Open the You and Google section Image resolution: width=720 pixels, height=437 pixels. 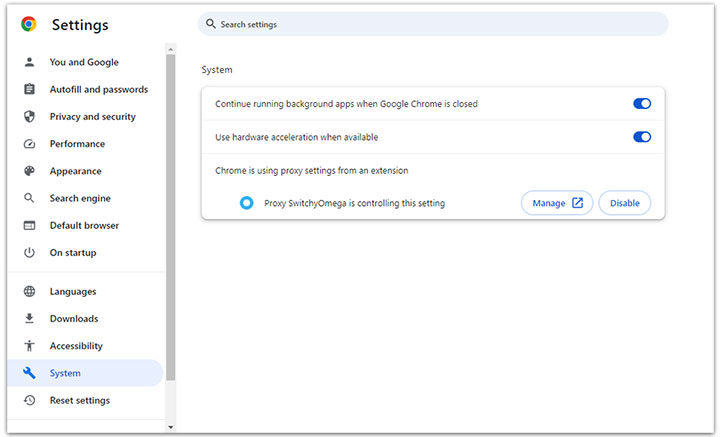pyautogui.click(x=84, y=62)
